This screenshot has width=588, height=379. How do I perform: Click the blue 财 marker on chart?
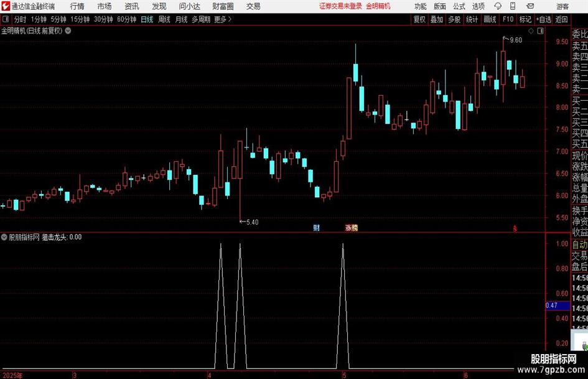tap(317, 227)
